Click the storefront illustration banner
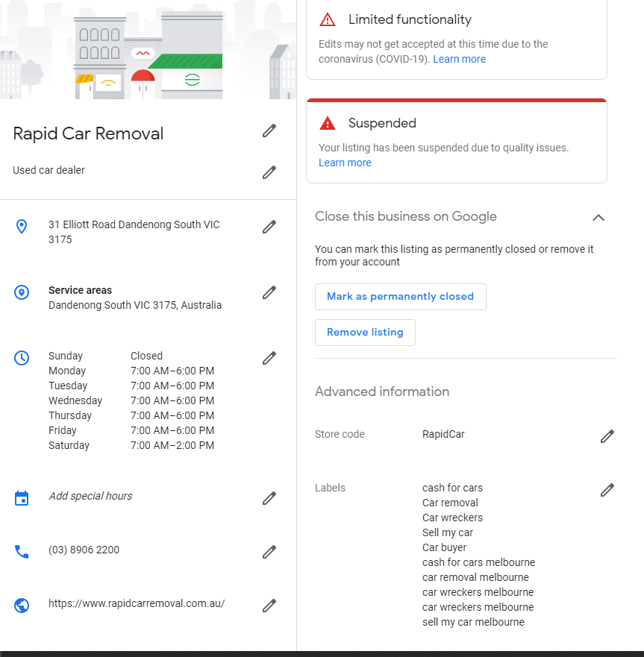Screen dimensions: 644x657 148,49
